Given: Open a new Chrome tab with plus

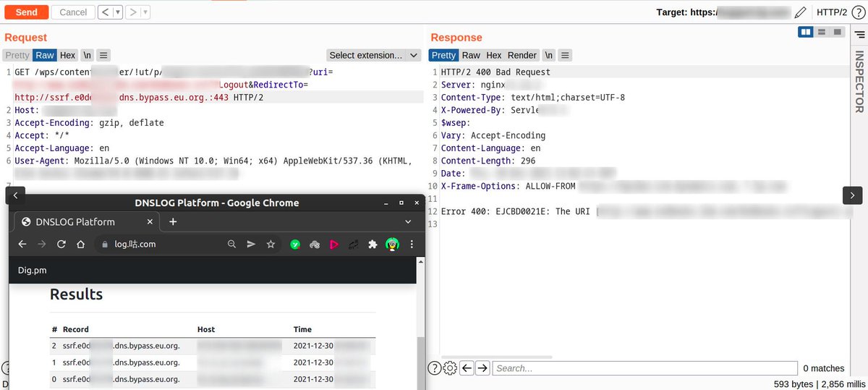Looking at the screenshot, I should tap(173, 221).
